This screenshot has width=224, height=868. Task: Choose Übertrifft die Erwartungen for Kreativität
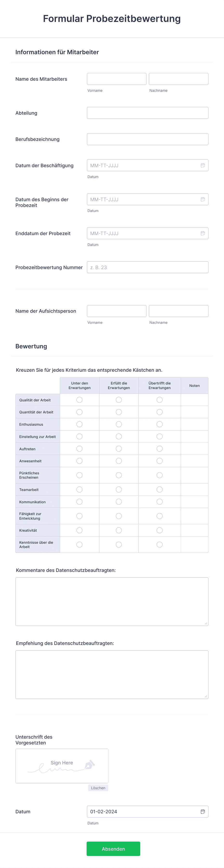160,530
